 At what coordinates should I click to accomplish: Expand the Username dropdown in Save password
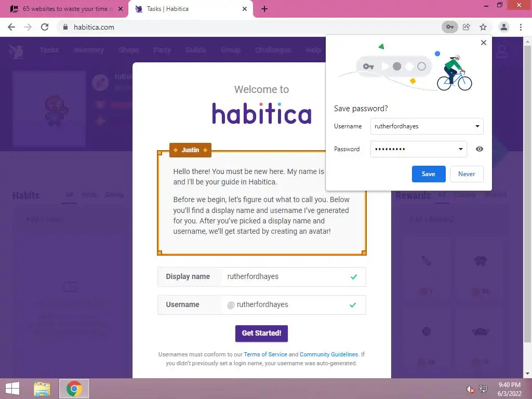point(477,126)
